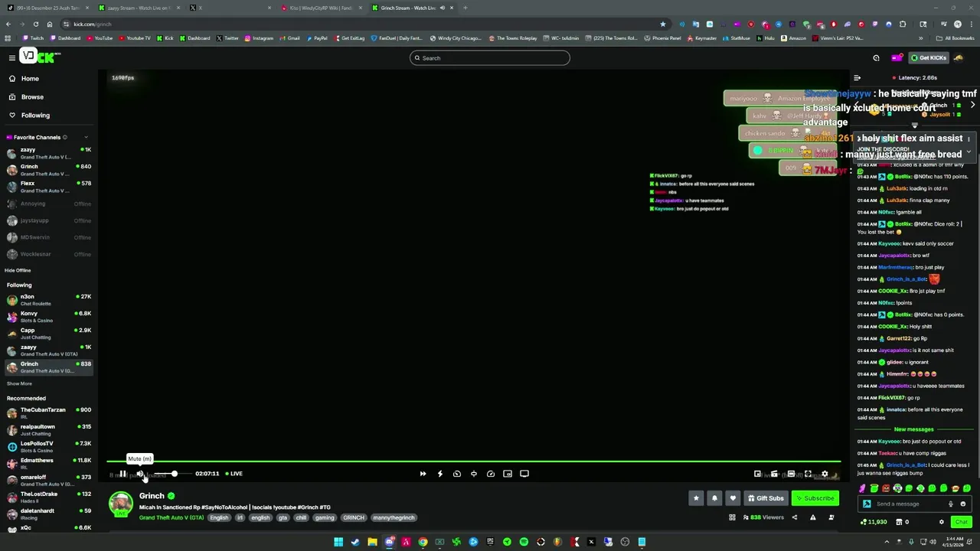Adjust the volume slider knob

[174, 474]
